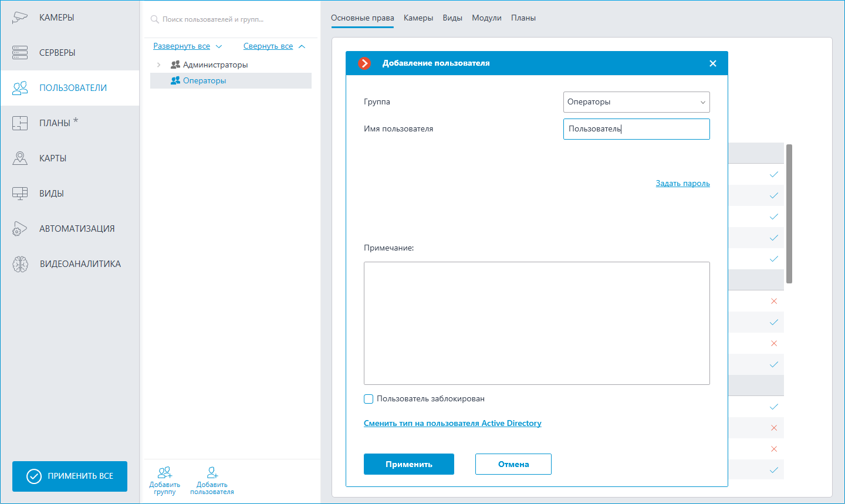Click the rights list vertical scrollbar

(789, 214)
